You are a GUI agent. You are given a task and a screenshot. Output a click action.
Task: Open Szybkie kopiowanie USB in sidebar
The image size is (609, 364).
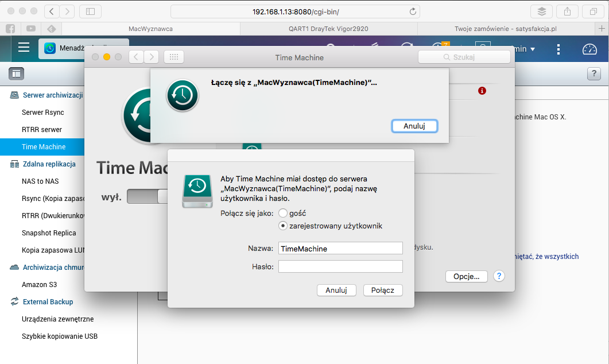pyautogui.click(x=60, y=336)
